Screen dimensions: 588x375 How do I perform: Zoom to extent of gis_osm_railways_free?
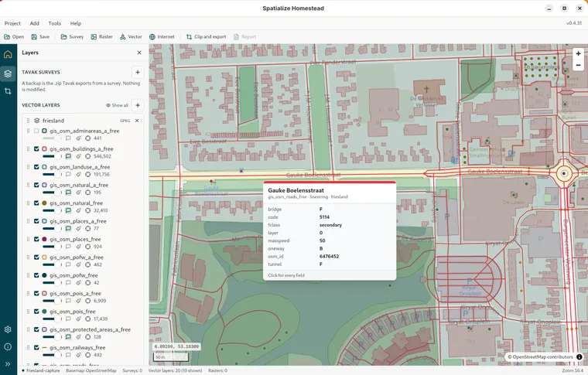click(87, 355)
